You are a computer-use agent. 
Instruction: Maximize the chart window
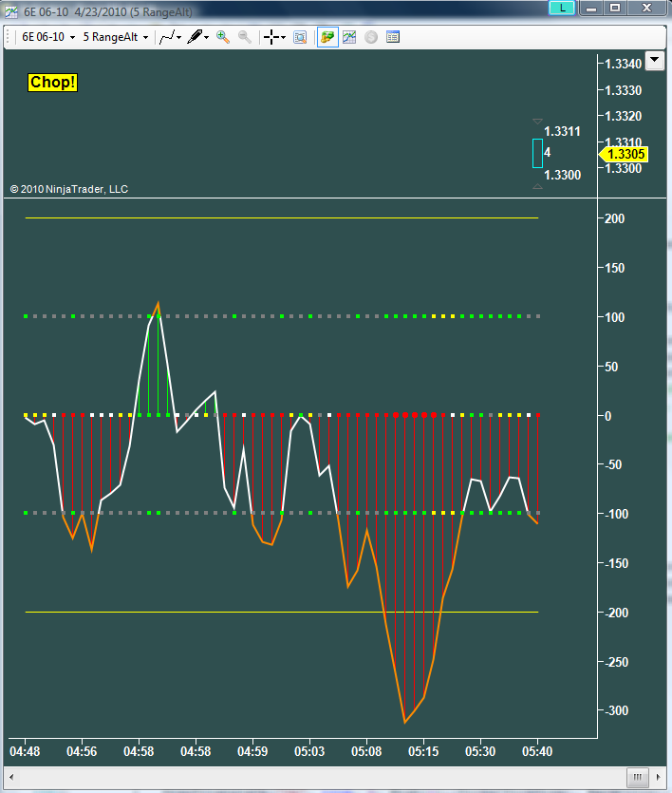(x=615, y=9)
